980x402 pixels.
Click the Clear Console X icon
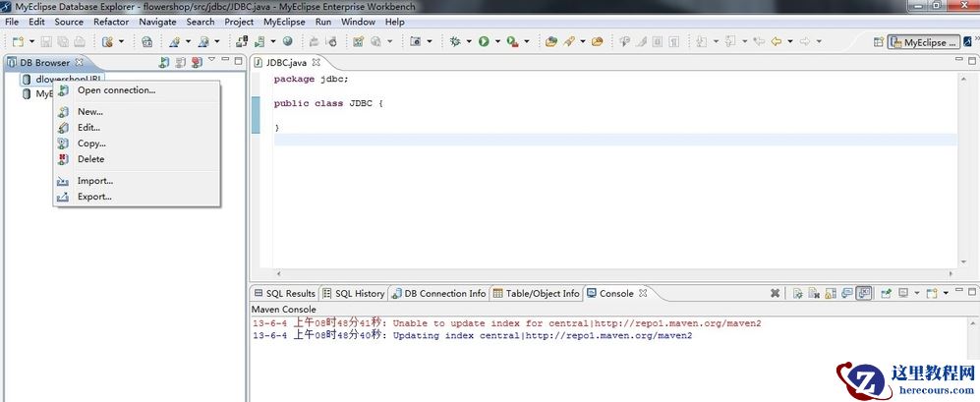coord(776,293)
